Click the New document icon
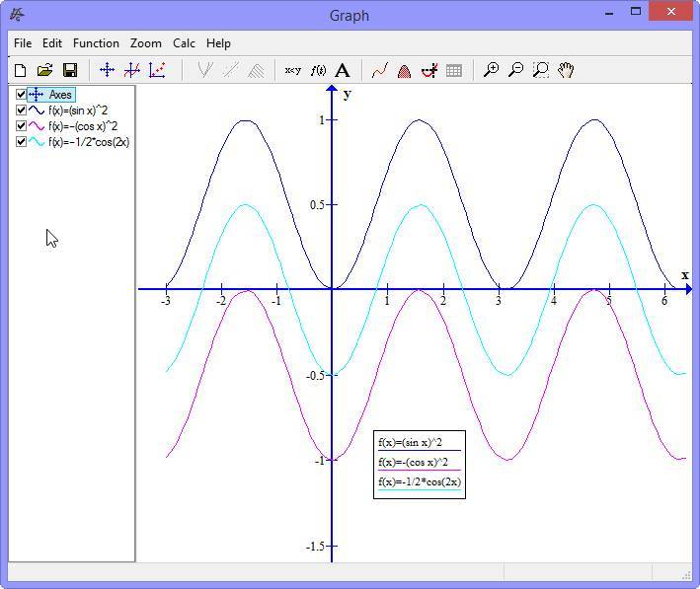 (20, 70)
